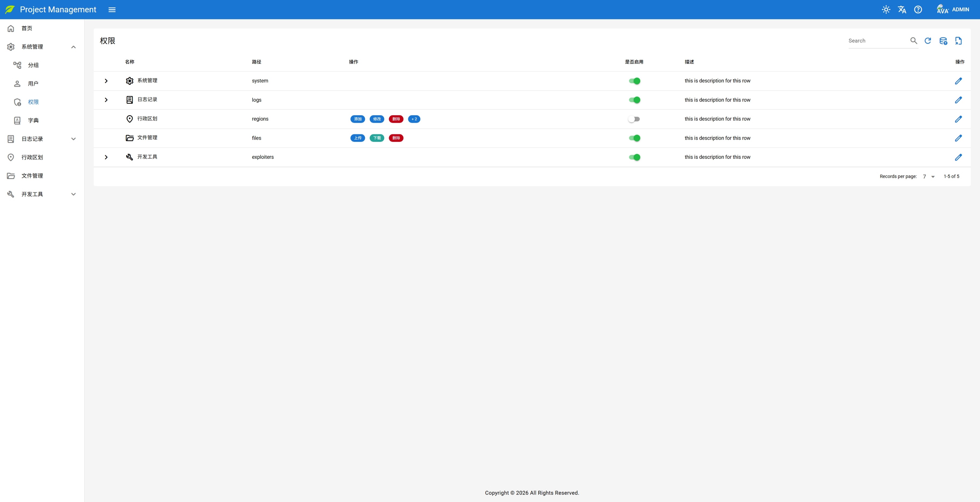The width and height of the screenshot is (980, 502).
Task: Click the refresh icon next to search
Action: [x=928, y=41]
